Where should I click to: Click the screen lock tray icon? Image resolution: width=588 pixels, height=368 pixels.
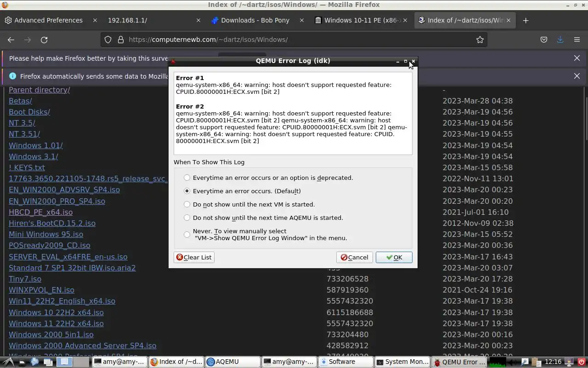point(569,362)
